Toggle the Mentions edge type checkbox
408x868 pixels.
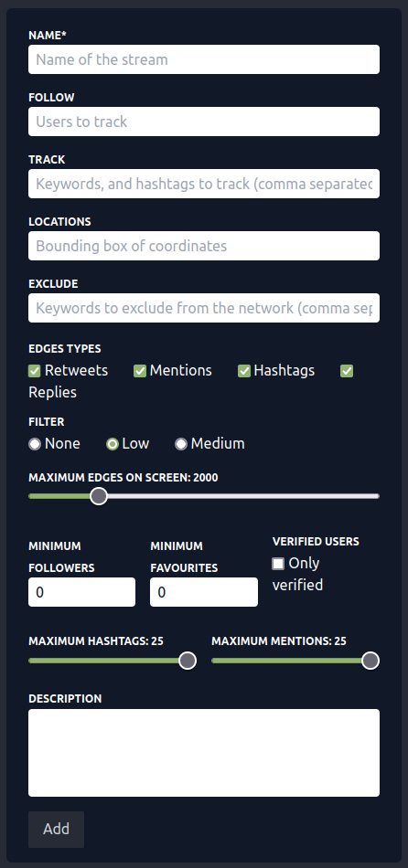[x=140, y=371]
